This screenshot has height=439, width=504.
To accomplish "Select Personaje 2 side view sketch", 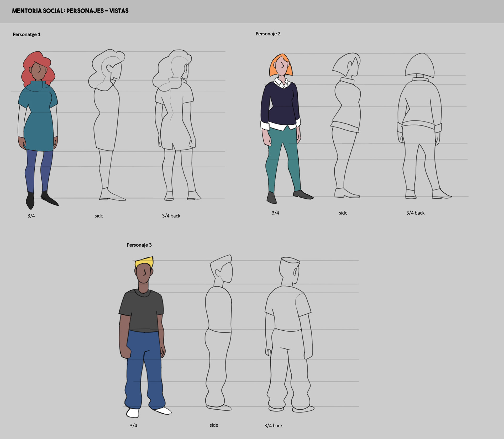I will click(346, 110).
